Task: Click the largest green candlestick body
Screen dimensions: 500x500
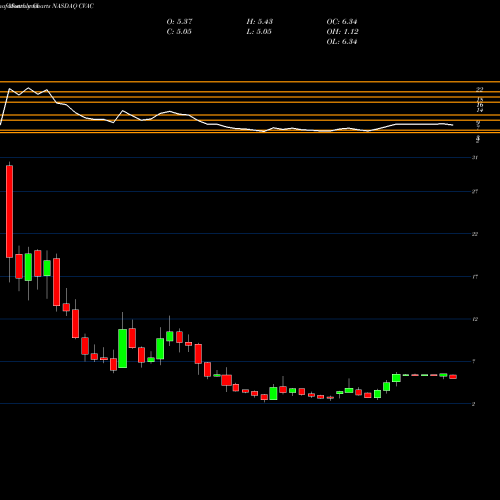Action: [x=123, y=348]
